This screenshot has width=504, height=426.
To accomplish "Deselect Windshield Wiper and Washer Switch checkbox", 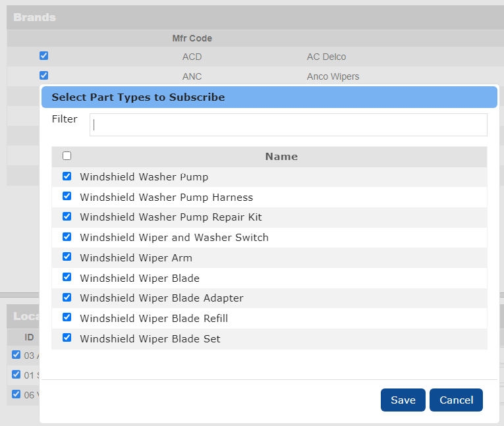I will pyautogui.click(x=67, y=237).
